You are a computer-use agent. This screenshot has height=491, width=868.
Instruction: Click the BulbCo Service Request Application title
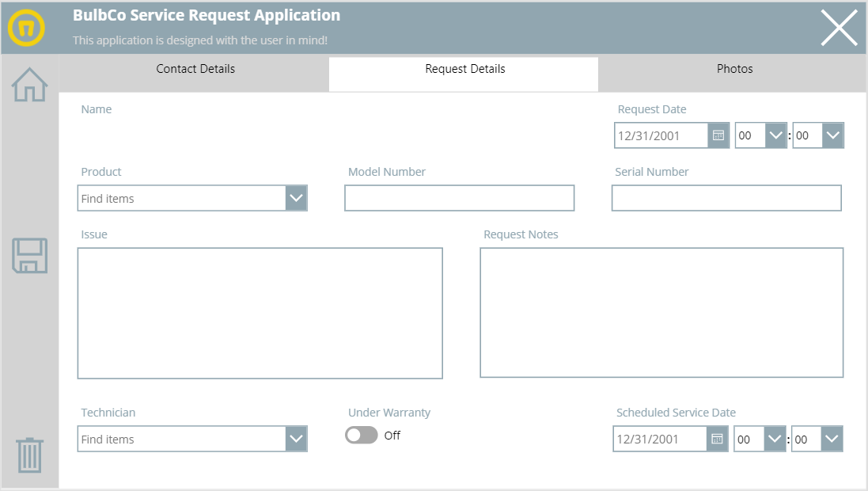pos(207,16)
